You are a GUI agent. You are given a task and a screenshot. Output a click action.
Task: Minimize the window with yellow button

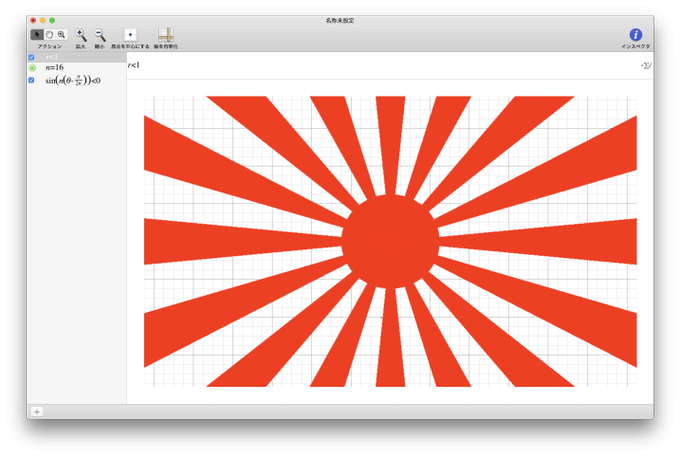pos(42,20)
